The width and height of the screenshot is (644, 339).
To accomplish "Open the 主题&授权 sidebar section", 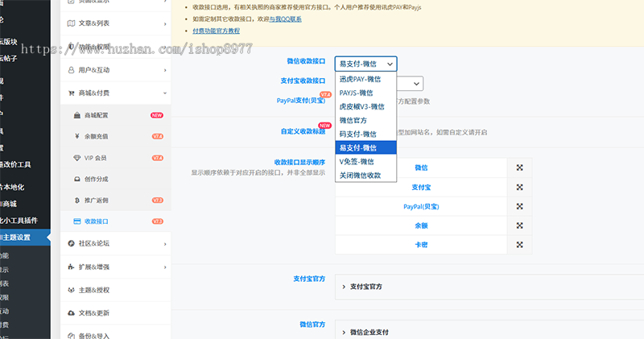I will pos(115,290).
